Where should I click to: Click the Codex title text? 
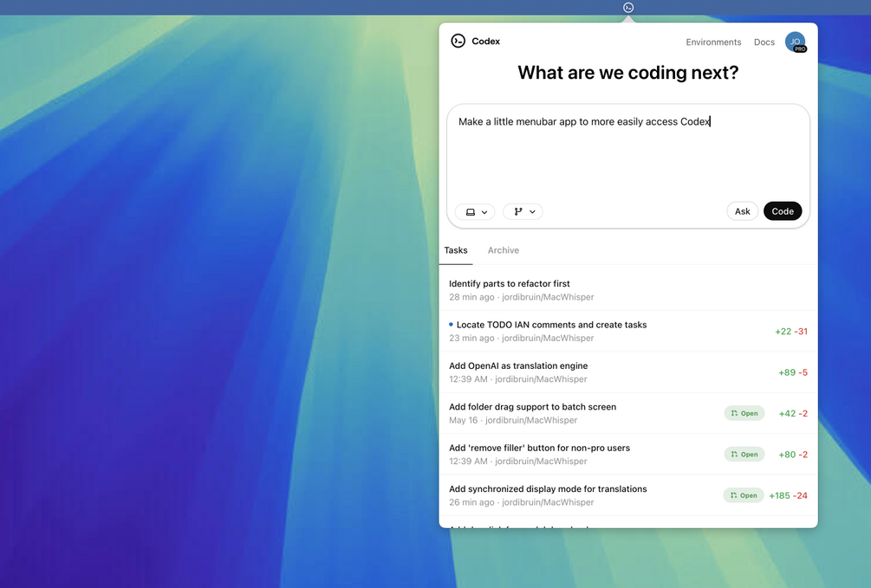click(x=485, y=41)
